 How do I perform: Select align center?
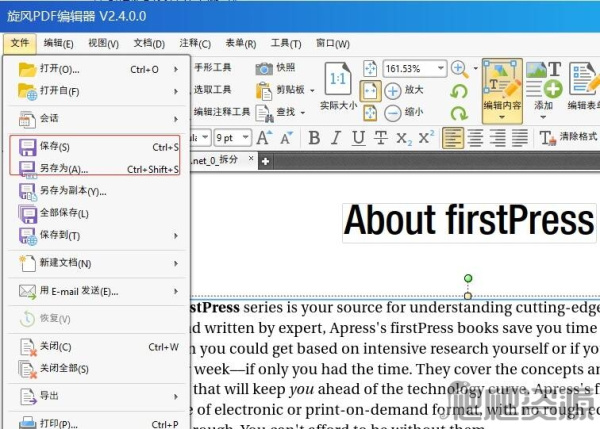click(475, 138)
